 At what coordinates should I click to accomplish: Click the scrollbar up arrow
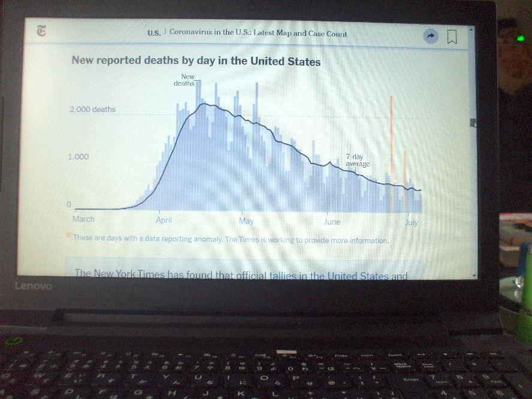point(471,30)
